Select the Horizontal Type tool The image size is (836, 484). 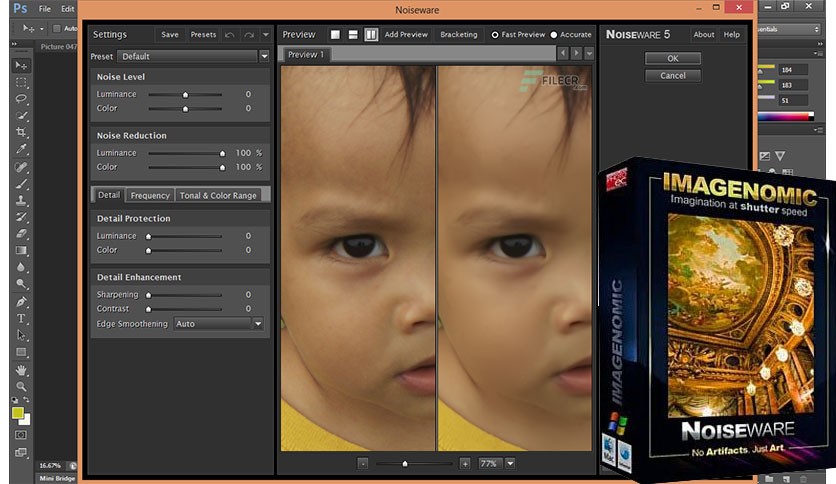(21, 319)
